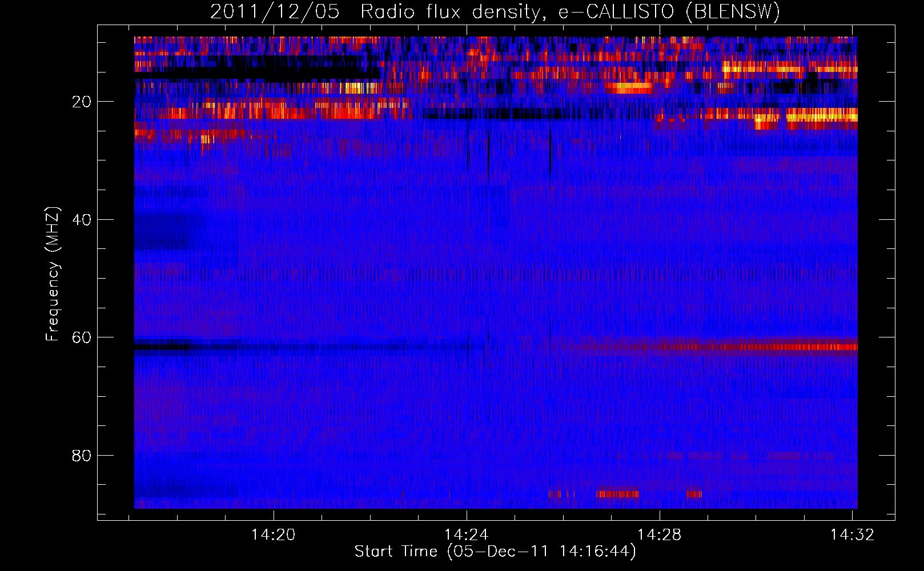Click the 14:28 time tick label
Viewport: 924px width, 571px height.
tap(660, 534)
